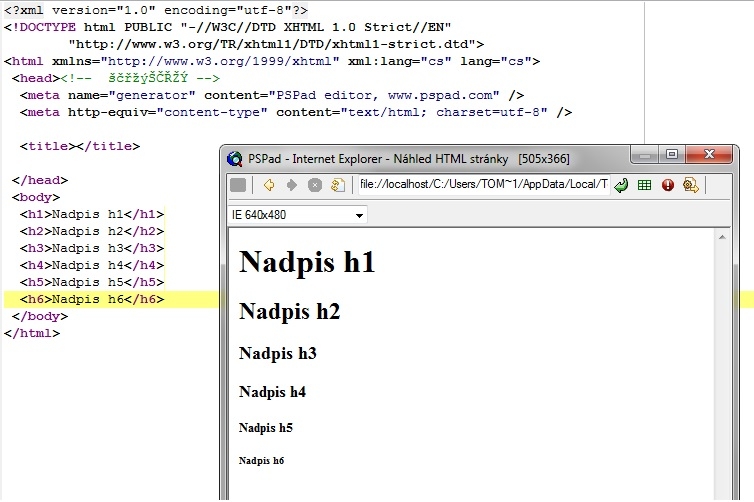Click the xhtml1-strict.dtd URL line

pyautogui.click(x=276, y=44)
